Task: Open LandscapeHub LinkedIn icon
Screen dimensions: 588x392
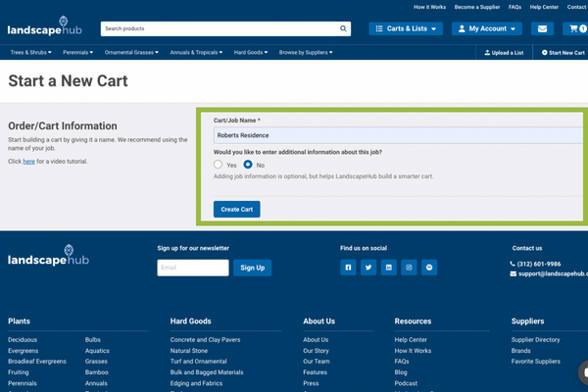Action: (x=388, y=268)
